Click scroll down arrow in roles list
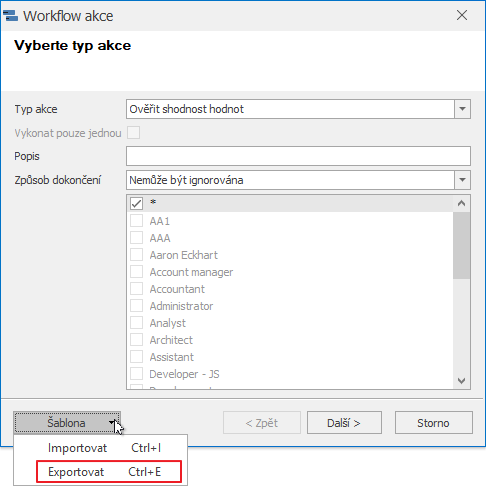Image resolution: width=486 pixels, height=492 pixels. coord(461,380)
